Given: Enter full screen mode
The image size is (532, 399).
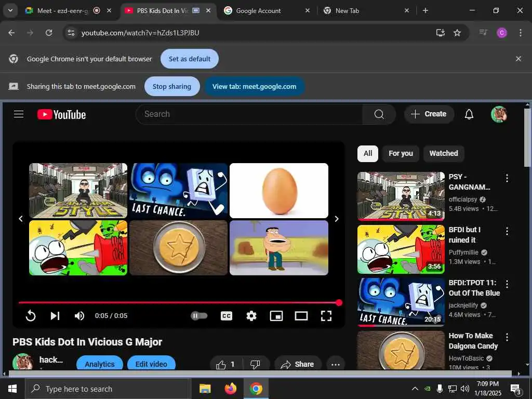Looking at the screenshot, I should point(326,316).
